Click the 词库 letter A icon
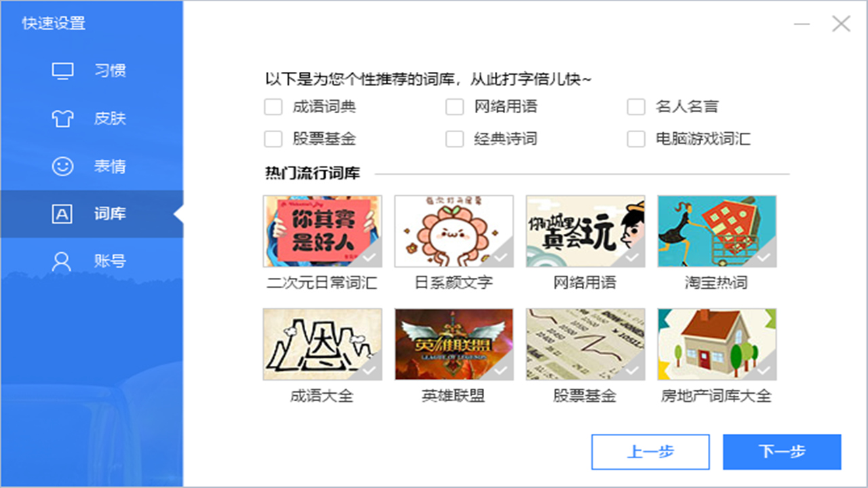This screenshot has width=868, height=488. (62, 214)
